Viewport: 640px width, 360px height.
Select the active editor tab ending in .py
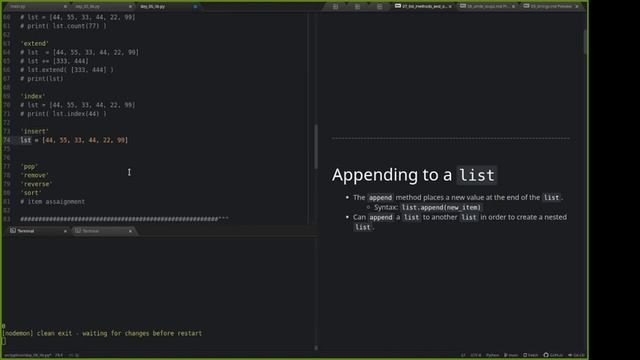168,7
